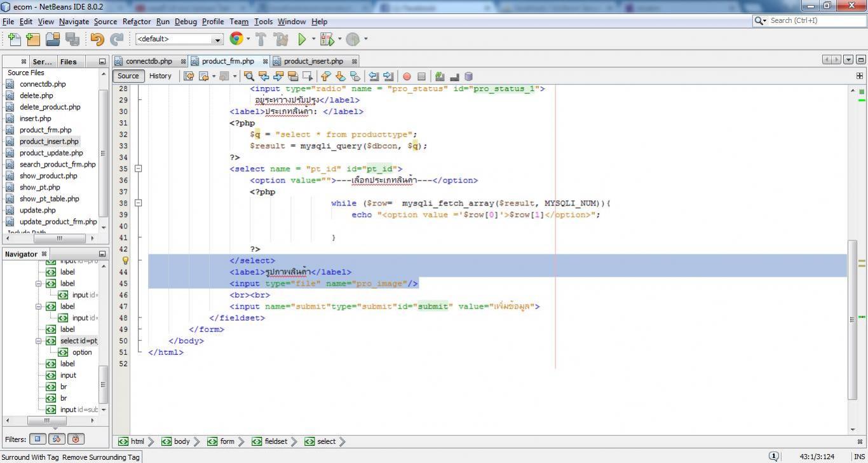This screenshot has width=868, height=463.
Task: Click the Uncomment toolbar icon
Action: pyautogui.click(x=454, y=76)
